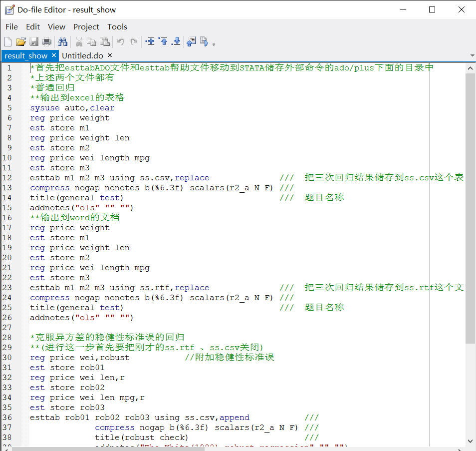This screenshot has width=476, height=451.
Task: Save the do-file with the floppy disk icon
Action: click(34, 41)
